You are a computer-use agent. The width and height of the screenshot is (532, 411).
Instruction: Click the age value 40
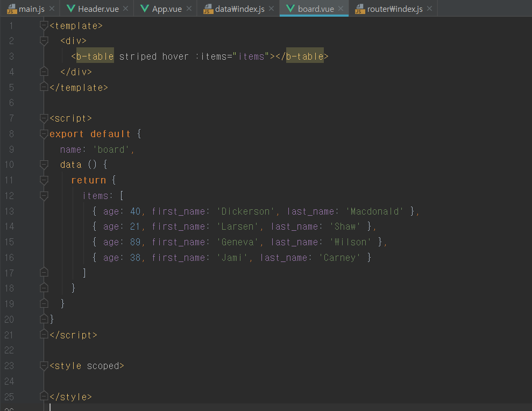[x=135, y=211]
